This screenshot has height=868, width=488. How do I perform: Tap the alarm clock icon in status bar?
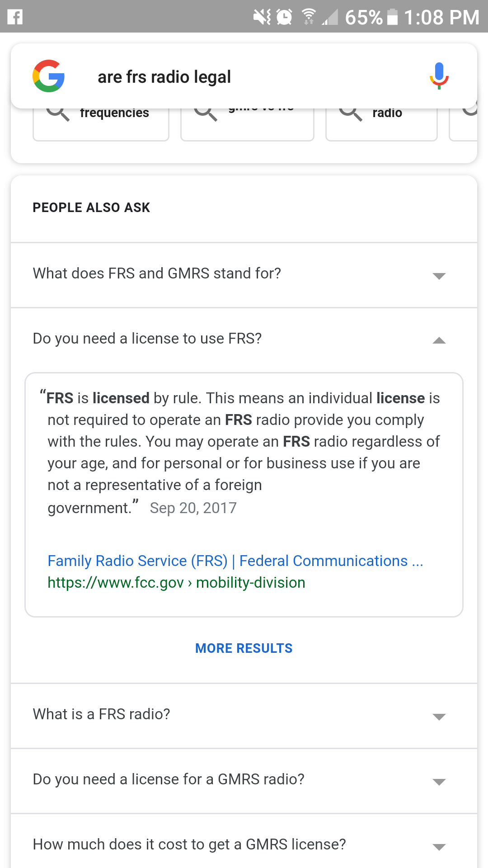284,17
